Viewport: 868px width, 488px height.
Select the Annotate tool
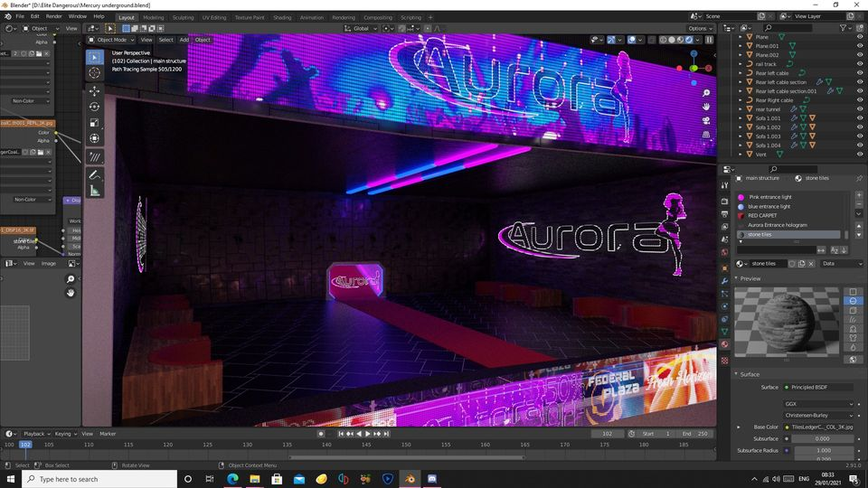tap(95, 174)
